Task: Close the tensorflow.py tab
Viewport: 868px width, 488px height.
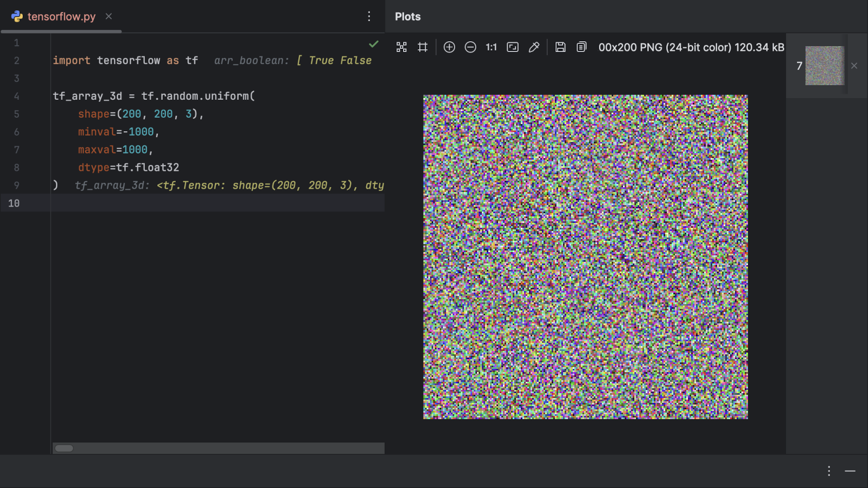Action: 108,16
